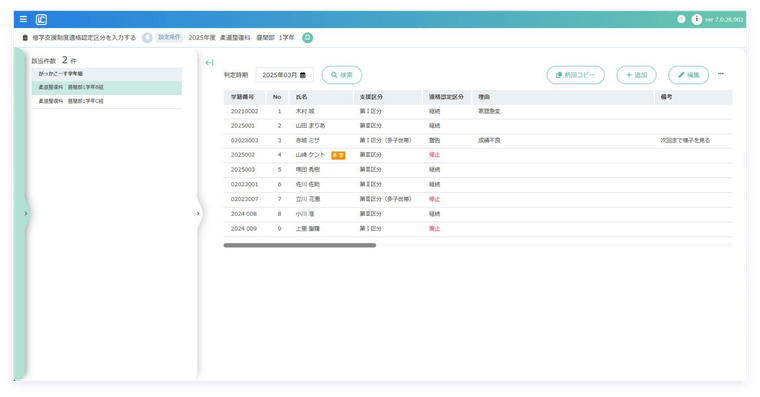Click student number 20210002
The height and width of the screenshot is (397, 760).
coord(244,111)
